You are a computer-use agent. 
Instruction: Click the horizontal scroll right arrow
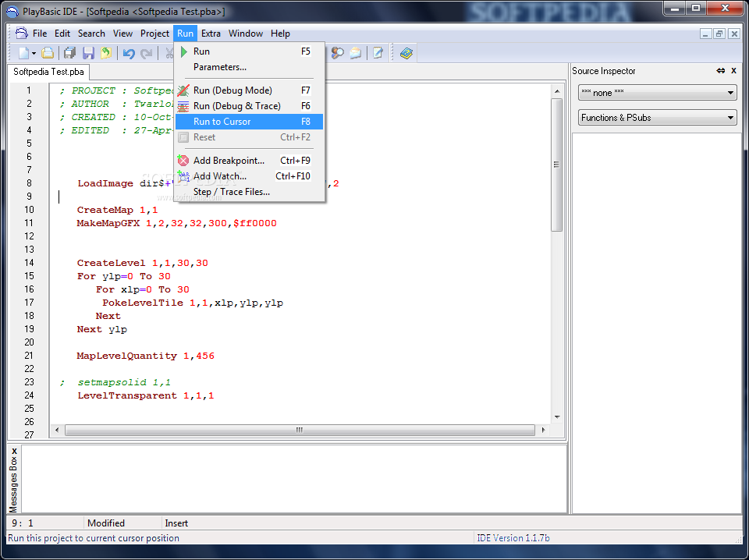pos(543,430)
